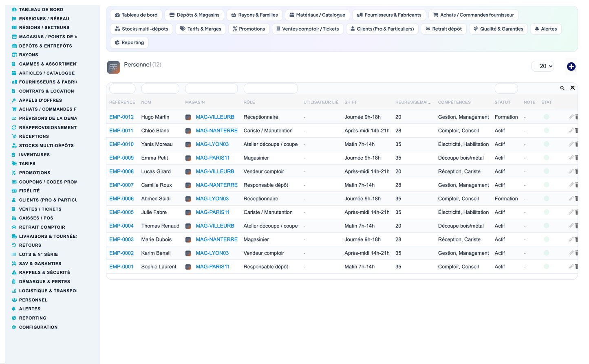Clear filters with the crossed magnifier icon
The height and width of the screenshot is (364, 589).
573,88
